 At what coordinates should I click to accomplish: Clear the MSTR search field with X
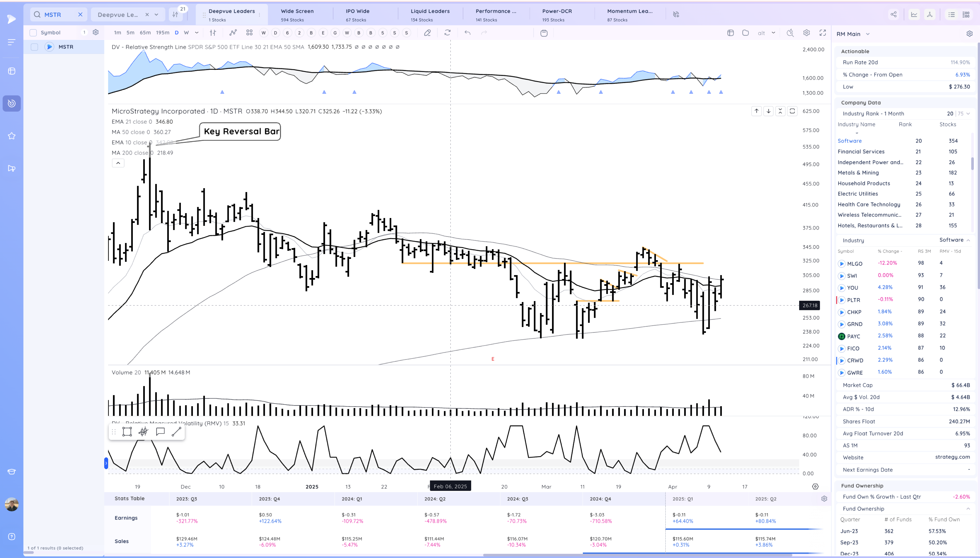80,15
